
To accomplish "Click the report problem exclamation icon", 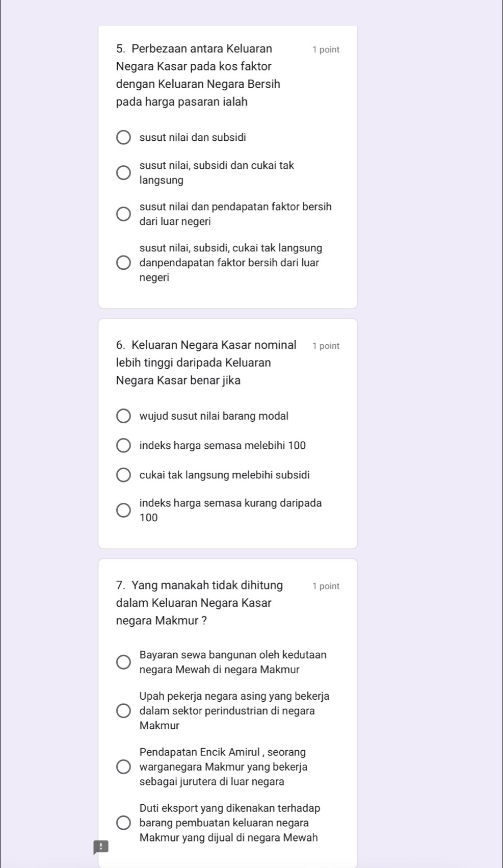I will (x=101, y=847).
